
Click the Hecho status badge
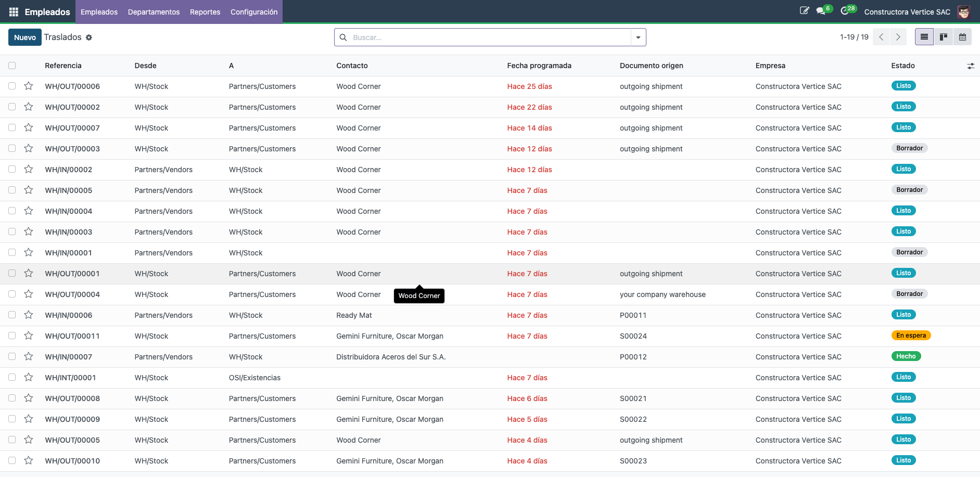point(906,356)
